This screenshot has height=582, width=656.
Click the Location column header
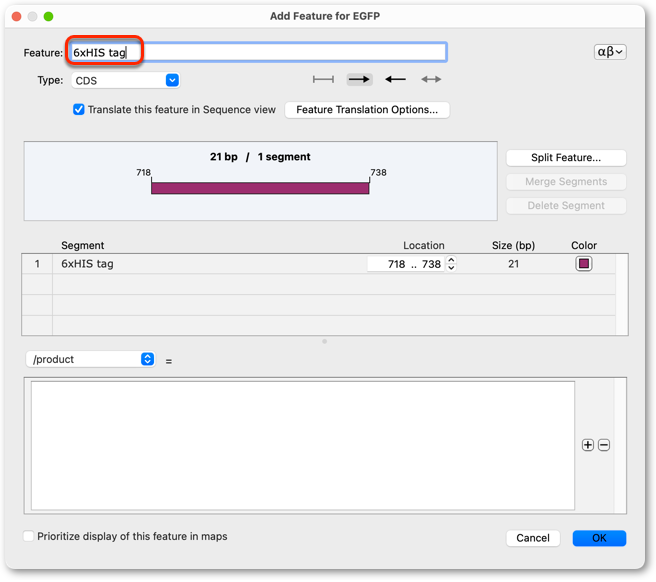click(423, 245)
